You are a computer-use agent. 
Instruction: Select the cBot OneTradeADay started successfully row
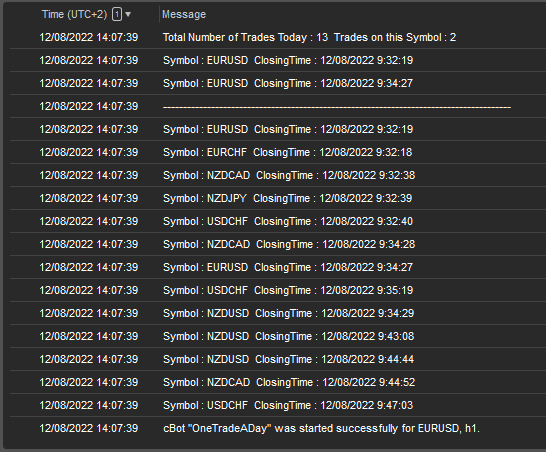tap(278, 428)
